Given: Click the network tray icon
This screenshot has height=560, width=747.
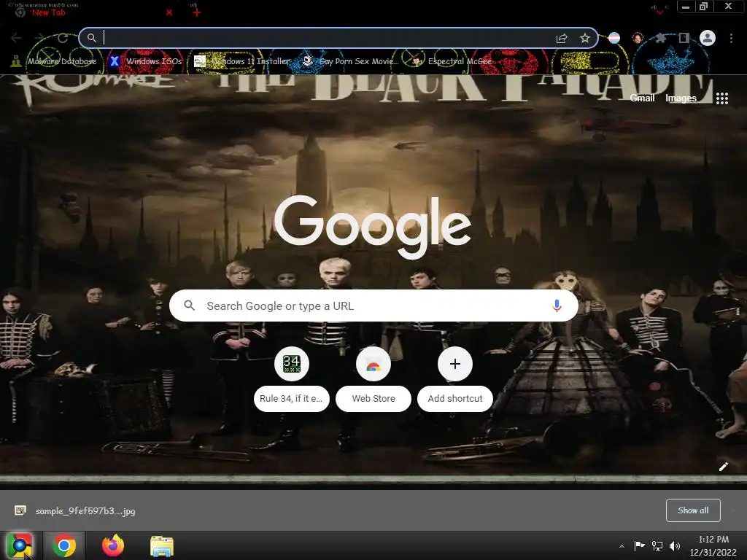Looking at the screenshot, I should (x=657, y=545).
